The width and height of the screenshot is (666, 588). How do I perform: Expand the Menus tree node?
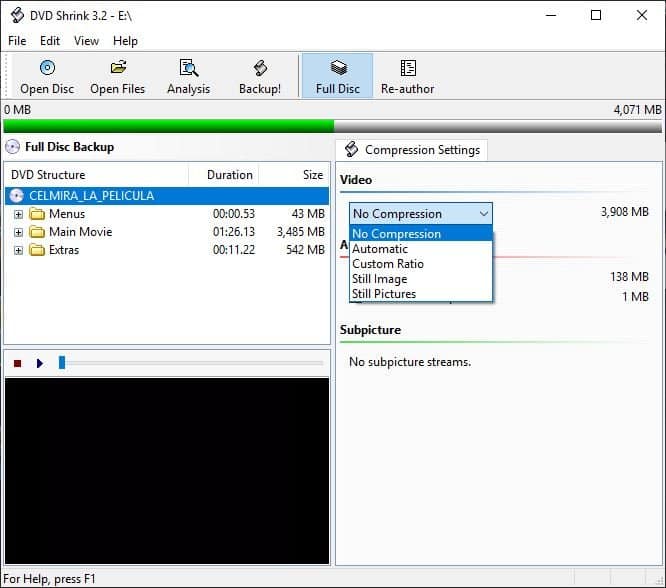(18, 214)
